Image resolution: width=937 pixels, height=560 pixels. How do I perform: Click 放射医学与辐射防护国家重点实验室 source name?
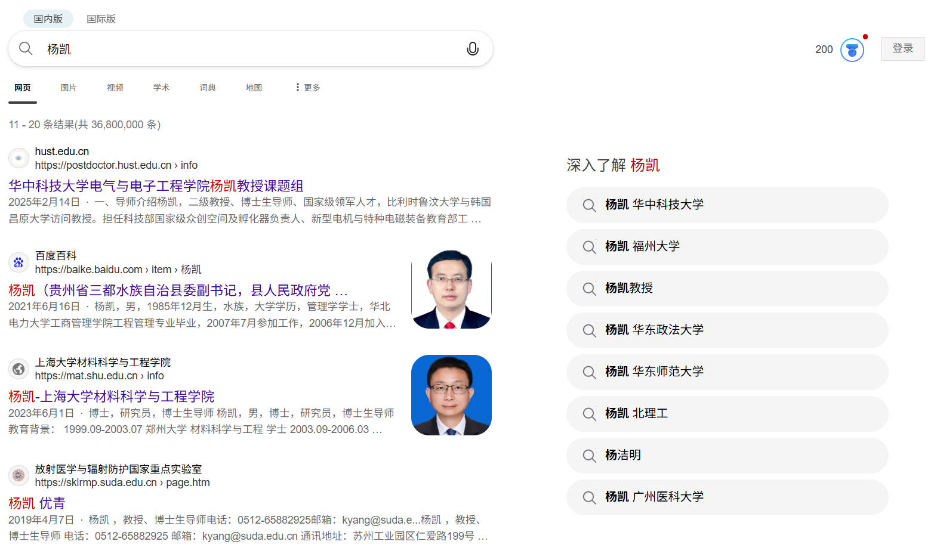pyautogui.click(x=118, y=469)
